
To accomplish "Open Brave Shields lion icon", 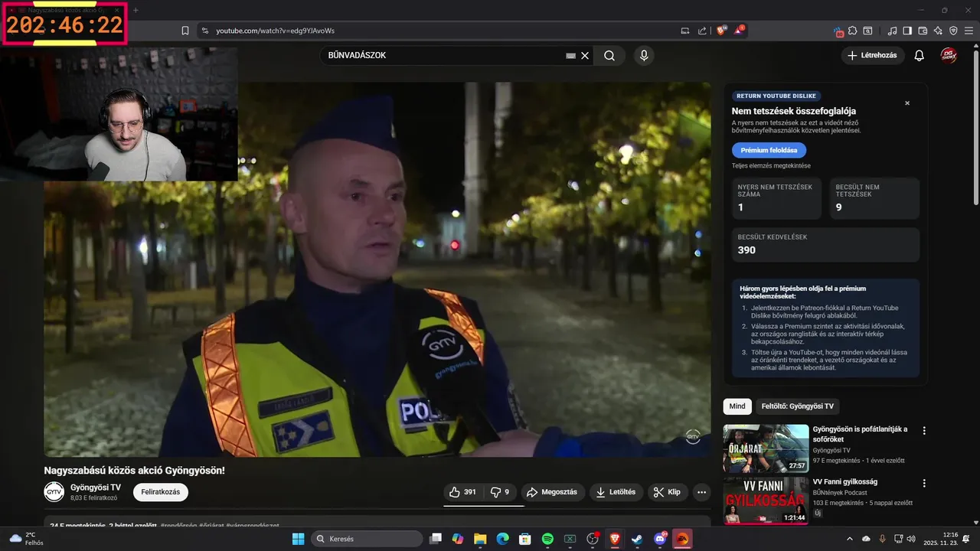I will 721,31.
